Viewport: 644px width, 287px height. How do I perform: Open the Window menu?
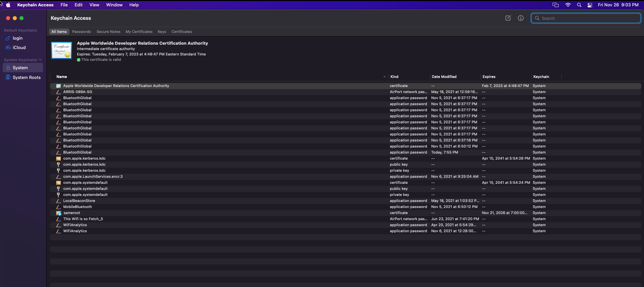point(114,5)
